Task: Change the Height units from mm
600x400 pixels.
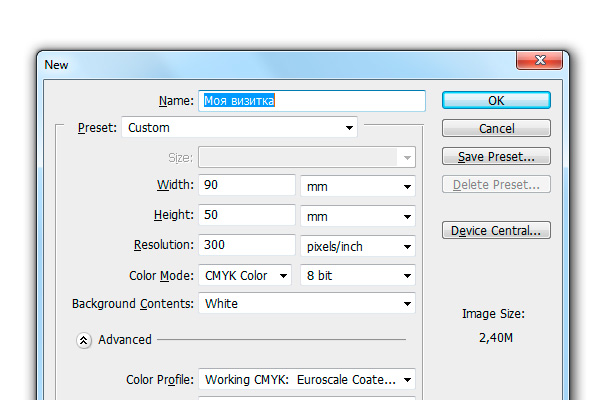Action: click(x=358, y=216)
